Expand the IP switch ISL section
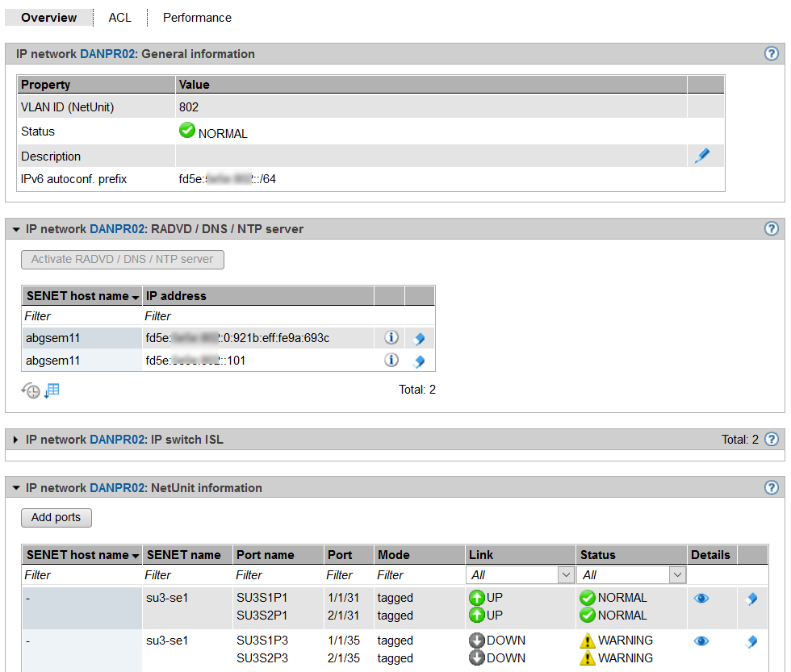Image resolution: width=791 pixels, height=672 pixels. click(x=16, y=440)
